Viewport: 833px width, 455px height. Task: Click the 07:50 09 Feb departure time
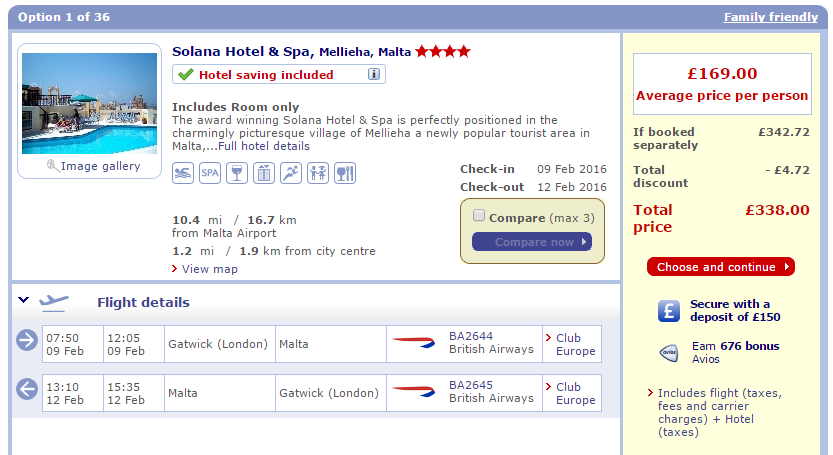[65, 344]
